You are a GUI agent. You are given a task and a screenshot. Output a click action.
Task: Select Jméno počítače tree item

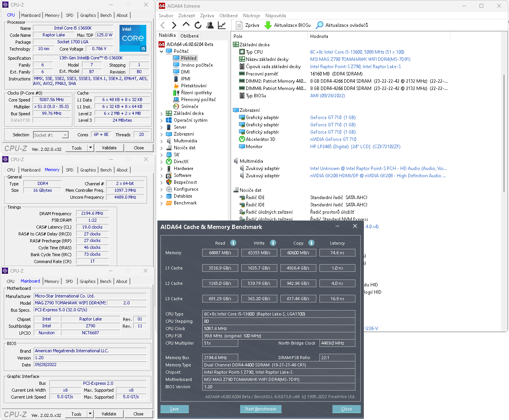(x=197, y=65)
